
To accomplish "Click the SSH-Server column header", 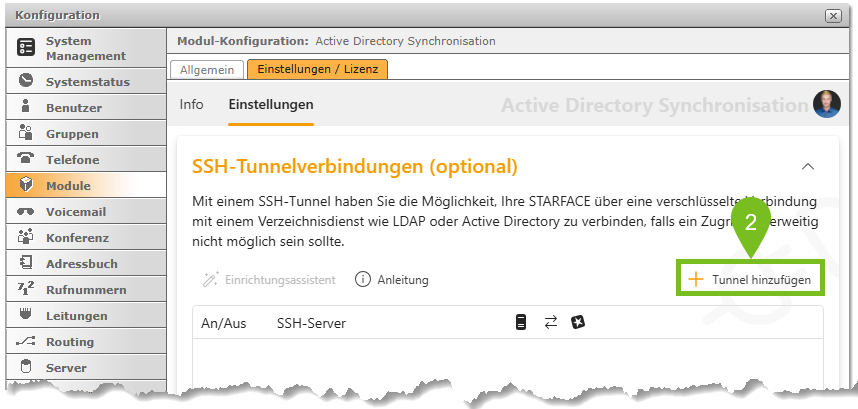I will click(311, 323).
